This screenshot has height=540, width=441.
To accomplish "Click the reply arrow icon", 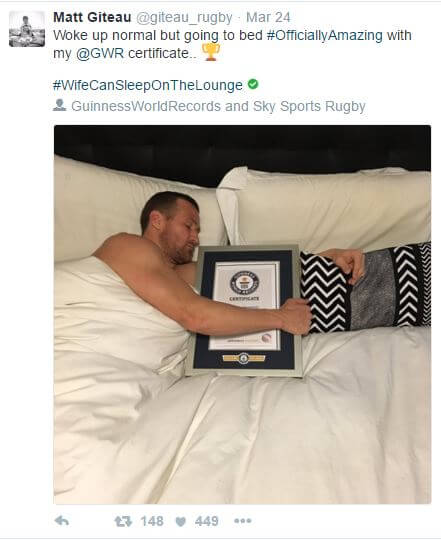I will (x=62, y=521).
